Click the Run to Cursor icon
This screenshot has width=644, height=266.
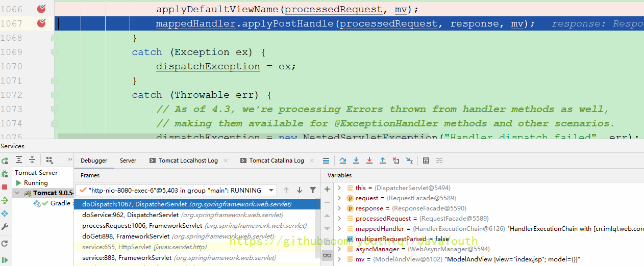tap(409, 161)
